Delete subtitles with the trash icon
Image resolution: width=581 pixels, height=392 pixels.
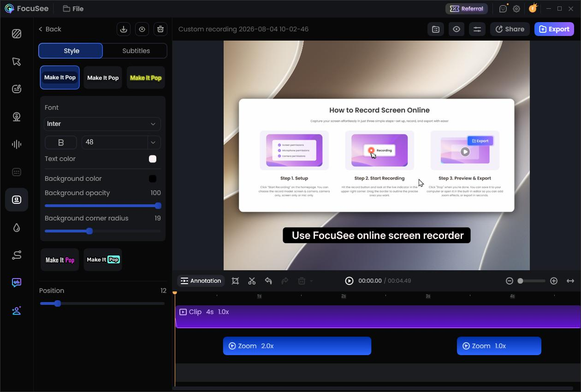[160, 29]
